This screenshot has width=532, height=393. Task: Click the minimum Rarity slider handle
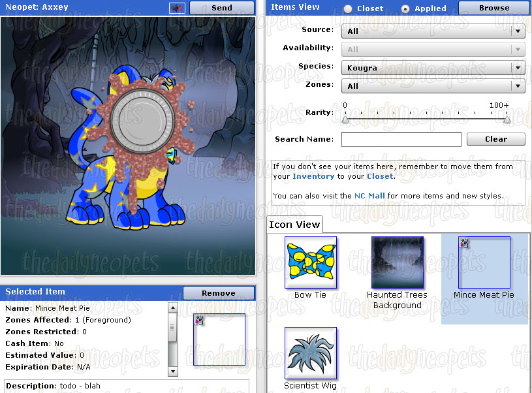point(345,120)
